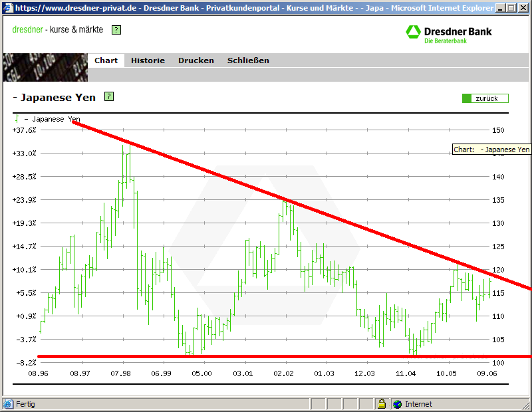Open the help icon next to Japanese Yen
This screenshot has height=412, width=532.
click(x=109, y=97)
